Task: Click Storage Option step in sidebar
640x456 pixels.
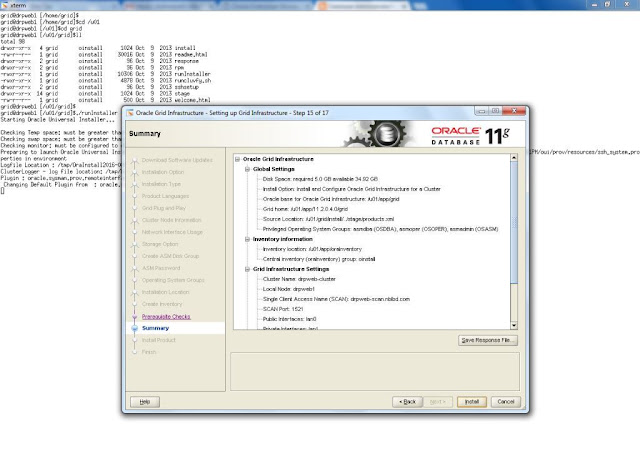Action: 160,244
